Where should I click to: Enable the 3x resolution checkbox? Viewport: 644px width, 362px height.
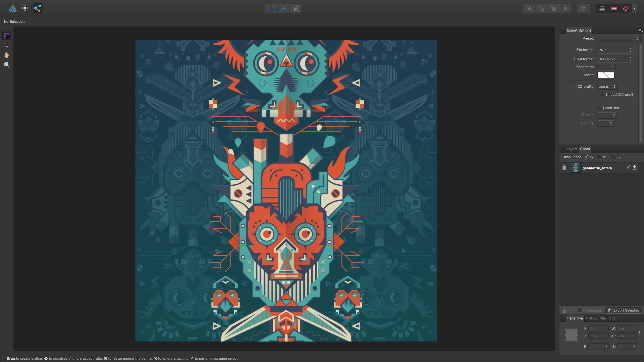[x=613, y=157]
